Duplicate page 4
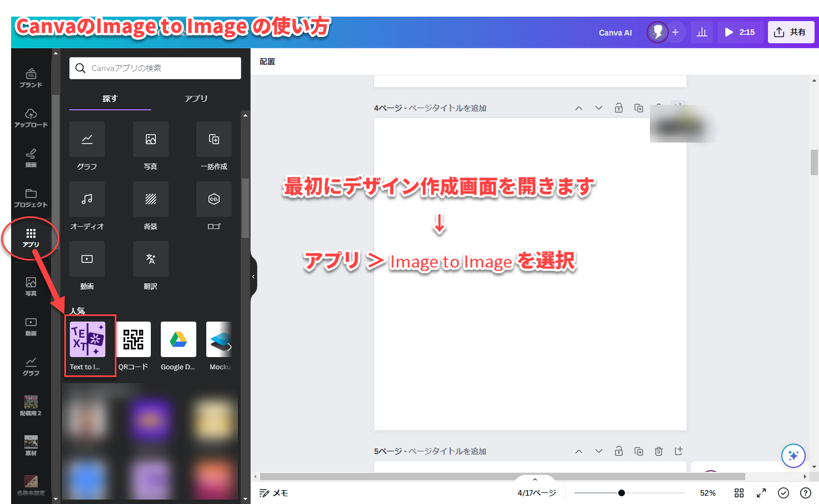This screenshot has height=504, width=819. tap(639, 108)
